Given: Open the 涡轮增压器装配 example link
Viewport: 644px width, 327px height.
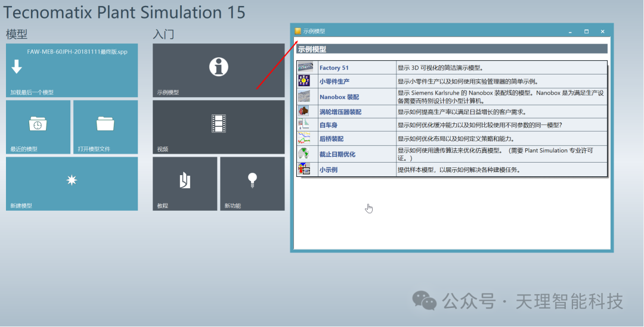Looking at the screenshot, I should tap(340, 111).
